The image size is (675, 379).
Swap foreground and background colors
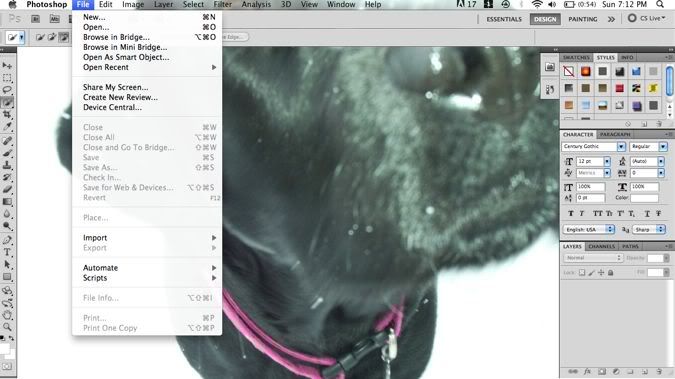pyautogui.click(x=12, y=339)
